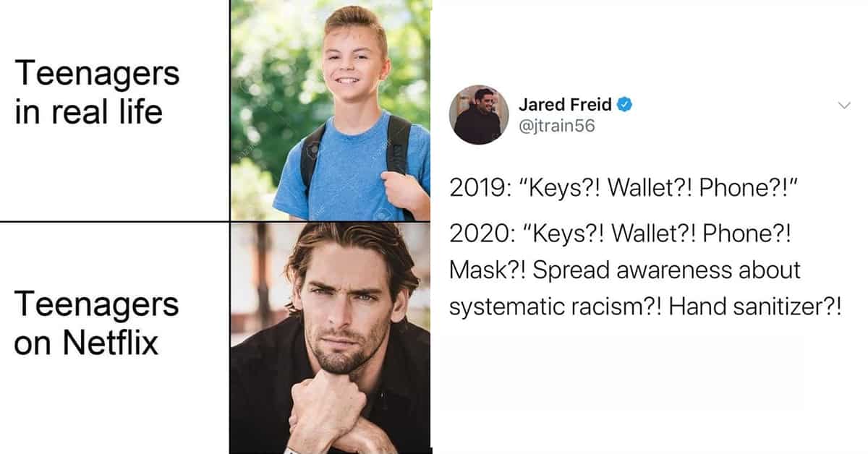Click the line starting with Mask?!
The image size is (868, 454).
click(625, 270)
